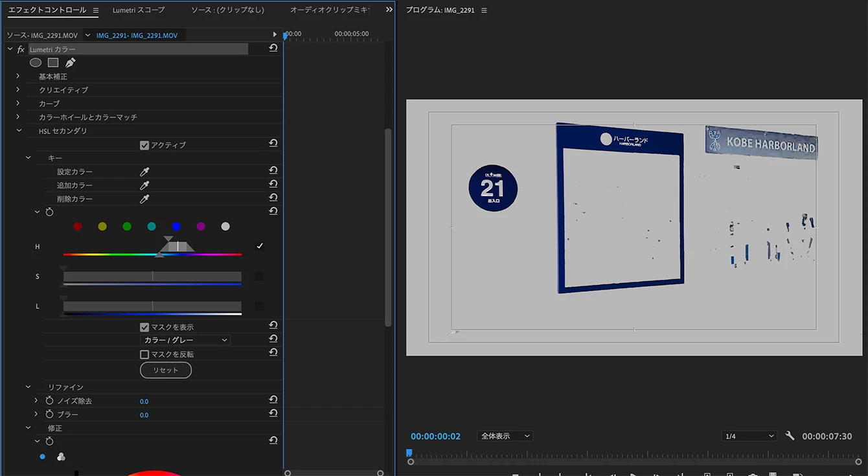Reset the ブラー value

click(x=273, y=413)
